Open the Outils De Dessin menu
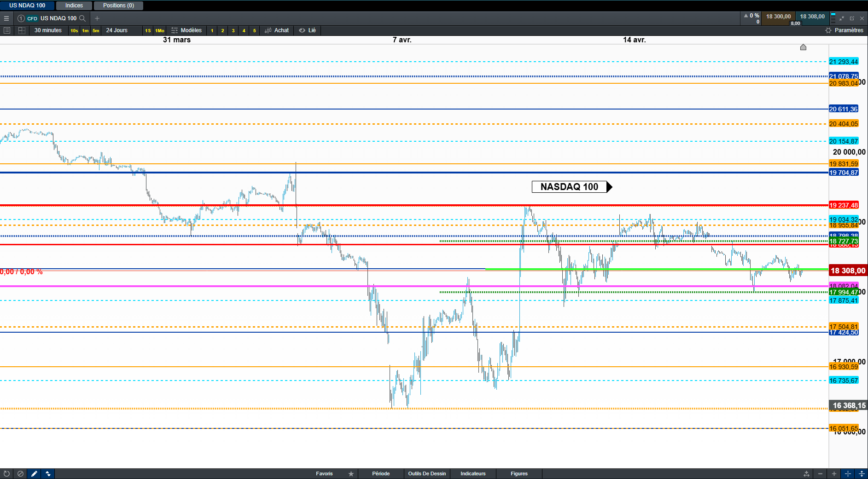 [427, 473]
